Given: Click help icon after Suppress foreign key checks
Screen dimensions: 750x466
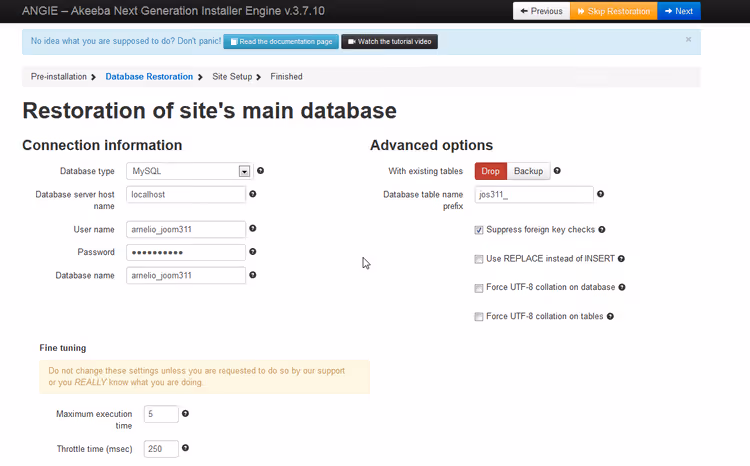Looking at the screenshot, I should [x=602, y=230].
